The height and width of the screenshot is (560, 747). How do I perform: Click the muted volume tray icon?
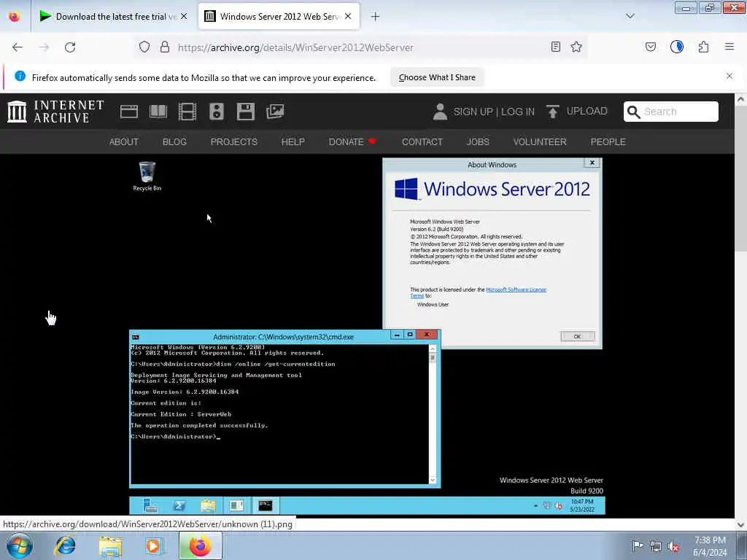673,546
